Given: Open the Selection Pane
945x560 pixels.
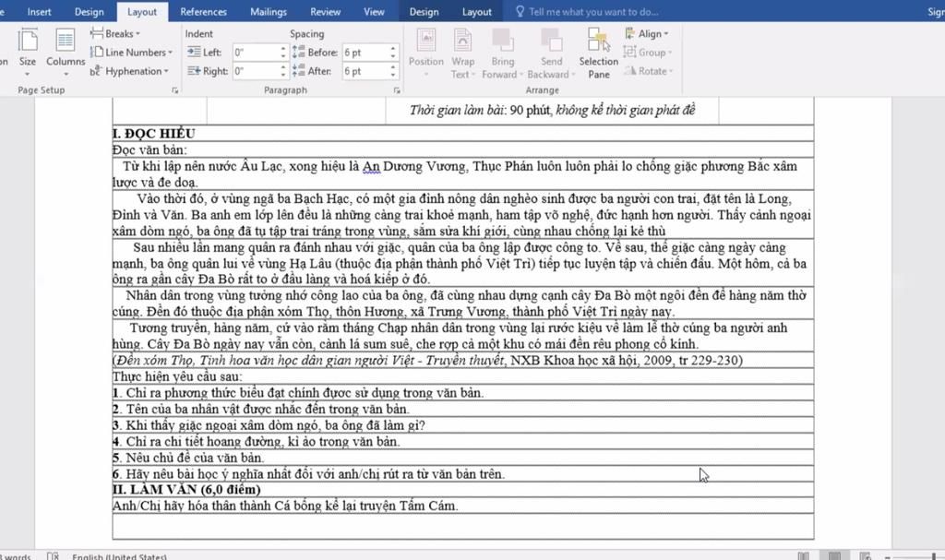Looking at the screenshot, I should click(x=598, y=53).
